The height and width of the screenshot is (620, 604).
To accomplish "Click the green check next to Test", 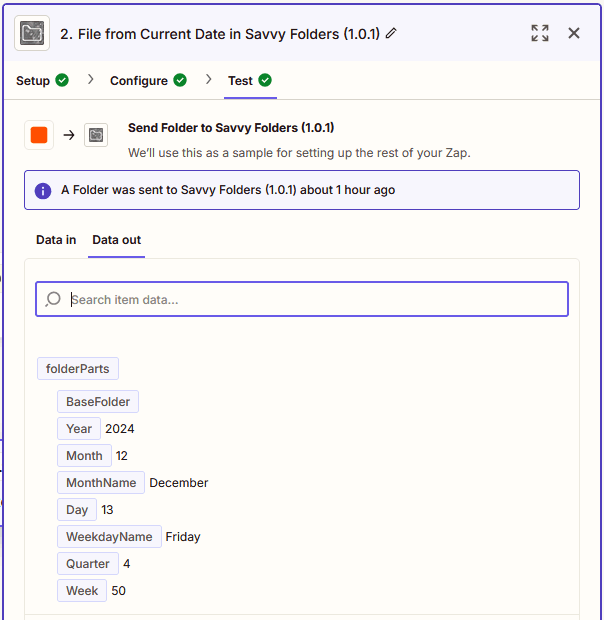I will coord(265,80).
